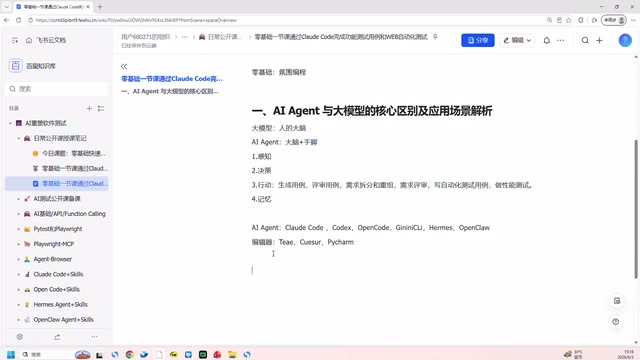Screen dimensions: 640x360
Task: Expand the Pytest和Playwright node
Action: coord(19,229)
